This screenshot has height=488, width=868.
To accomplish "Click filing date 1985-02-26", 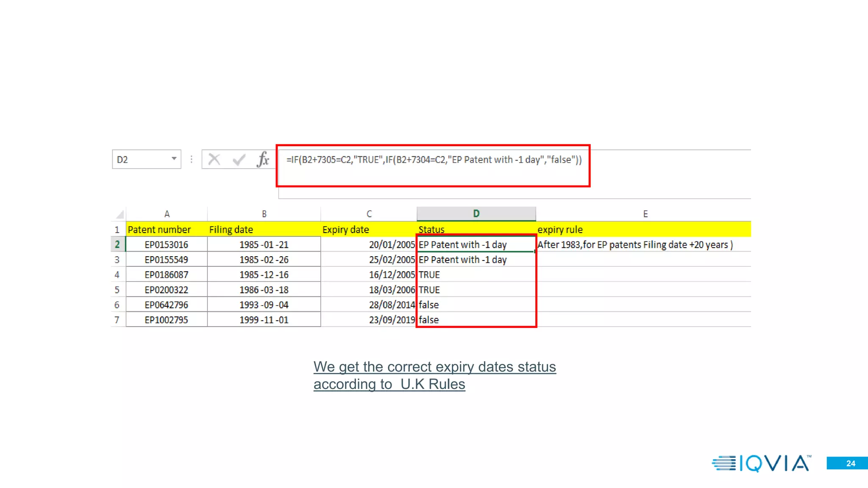I will (x=264, y=260).
